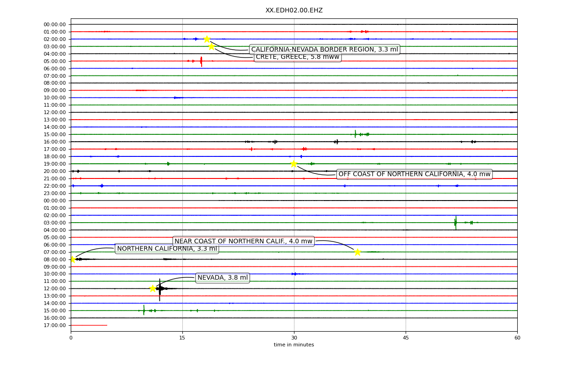The height and width of the screenshot is (368, 588).
Task: Click the 45 minute tick label
Action: (x=406, y=338)
